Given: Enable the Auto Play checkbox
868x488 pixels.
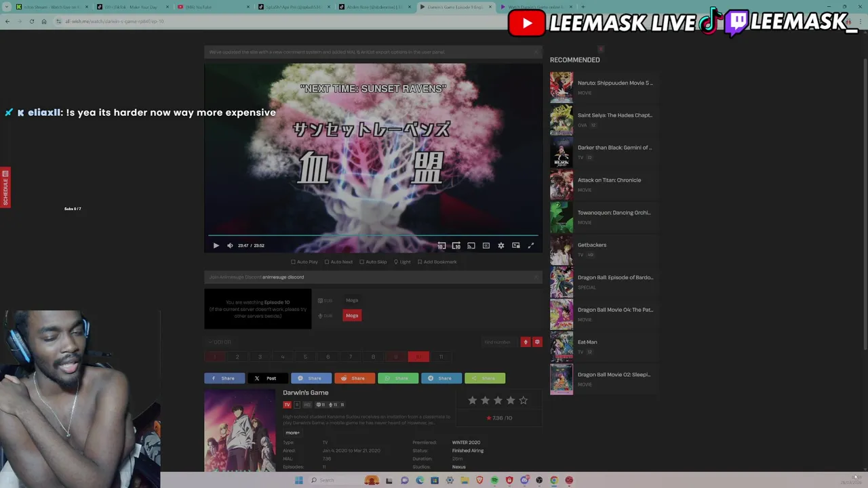Looking at the screenshot, I should pyautogui.click(x=304, y=262).
